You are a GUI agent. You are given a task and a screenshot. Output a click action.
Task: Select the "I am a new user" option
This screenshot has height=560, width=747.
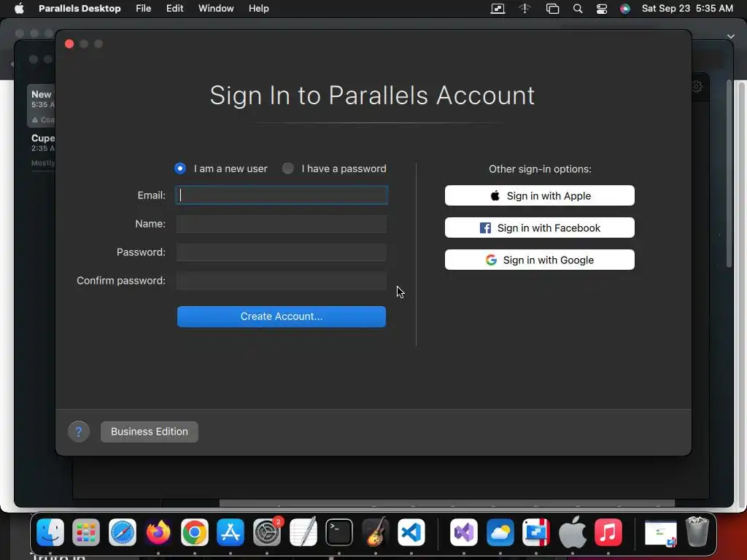221,168
